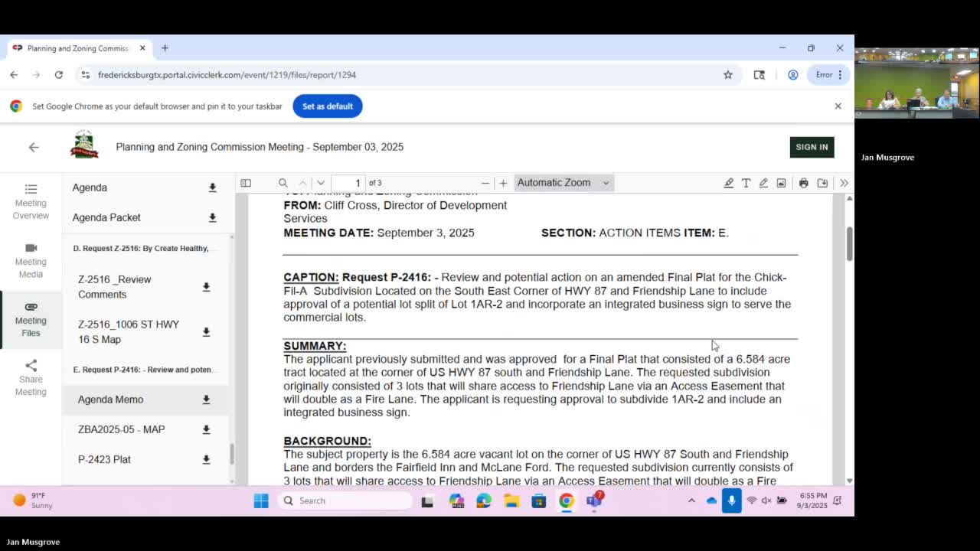Open File Explorer from the taskbar
Screen dimensions: 980x551
point(511,500)
